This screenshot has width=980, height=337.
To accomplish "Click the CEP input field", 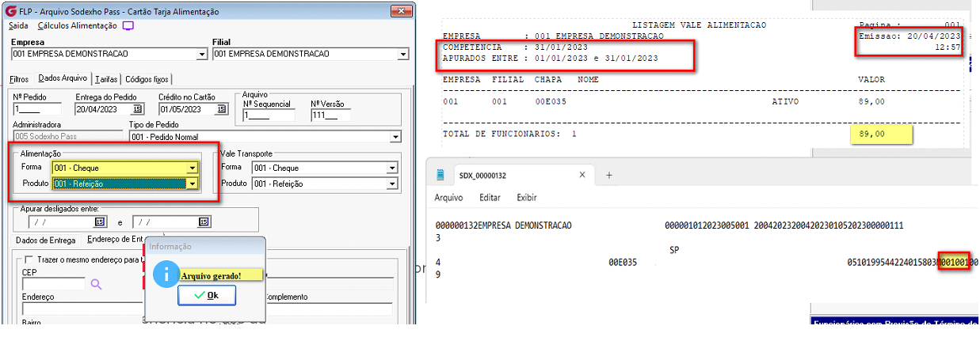I will click(53, 283).
